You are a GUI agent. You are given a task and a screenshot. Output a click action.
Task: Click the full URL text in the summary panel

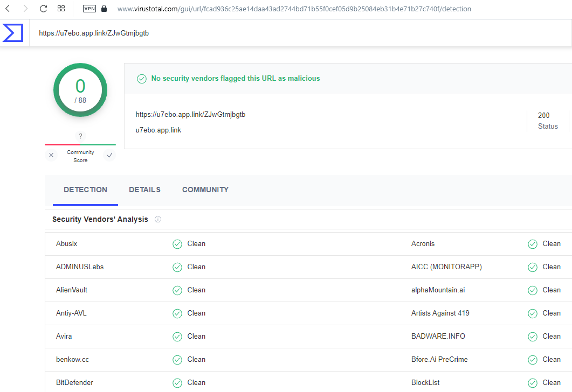(x=190, y=114)
